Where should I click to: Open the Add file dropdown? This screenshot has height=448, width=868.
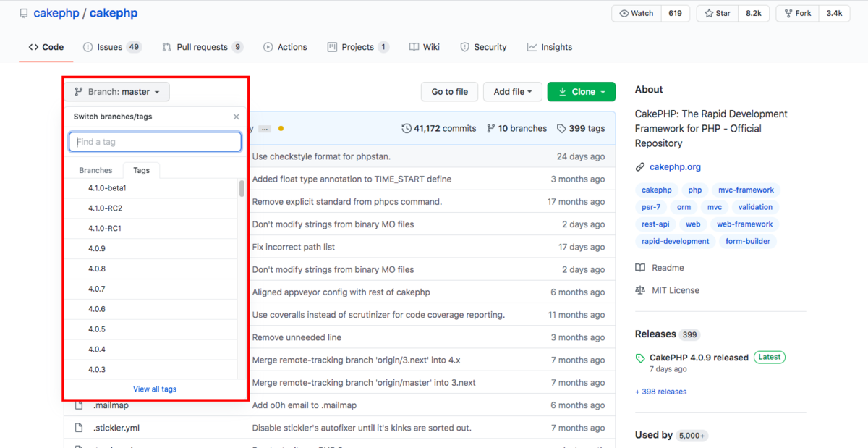pyautogui.click(x=512, y=92)
